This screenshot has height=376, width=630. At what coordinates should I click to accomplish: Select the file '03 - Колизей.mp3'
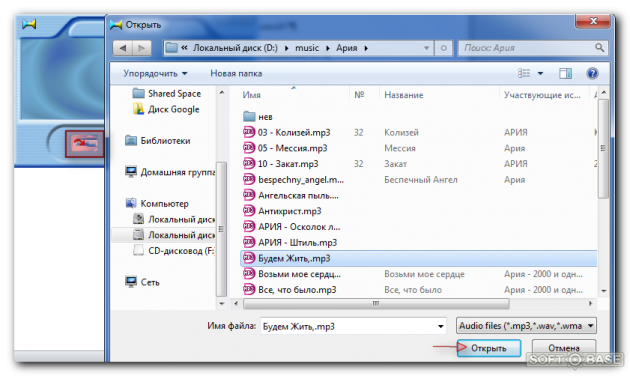(287, 133)
